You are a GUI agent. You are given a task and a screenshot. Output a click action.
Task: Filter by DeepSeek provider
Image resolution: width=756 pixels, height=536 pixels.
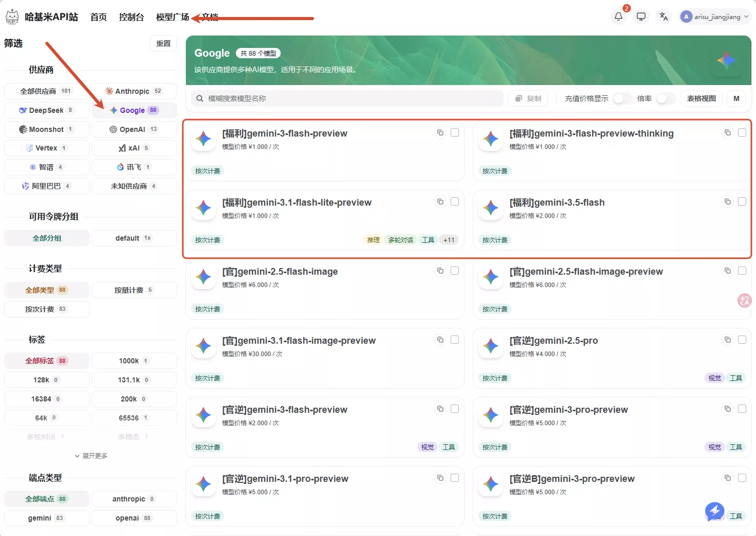coord(47,110)
